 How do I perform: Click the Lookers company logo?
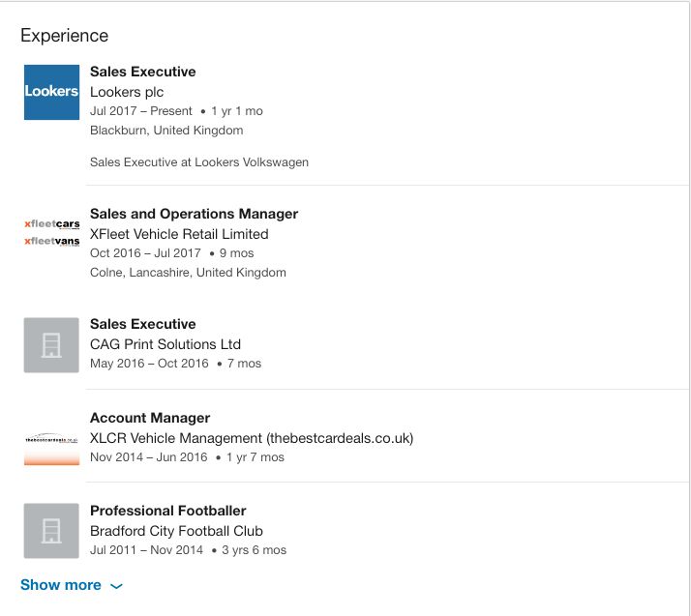coord(51,92)
